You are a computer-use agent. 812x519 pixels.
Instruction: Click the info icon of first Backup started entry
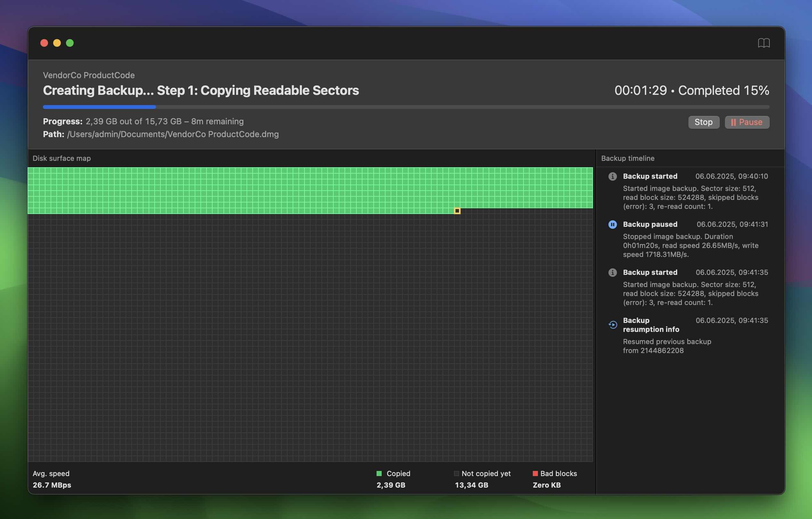(x=613, y=176)
